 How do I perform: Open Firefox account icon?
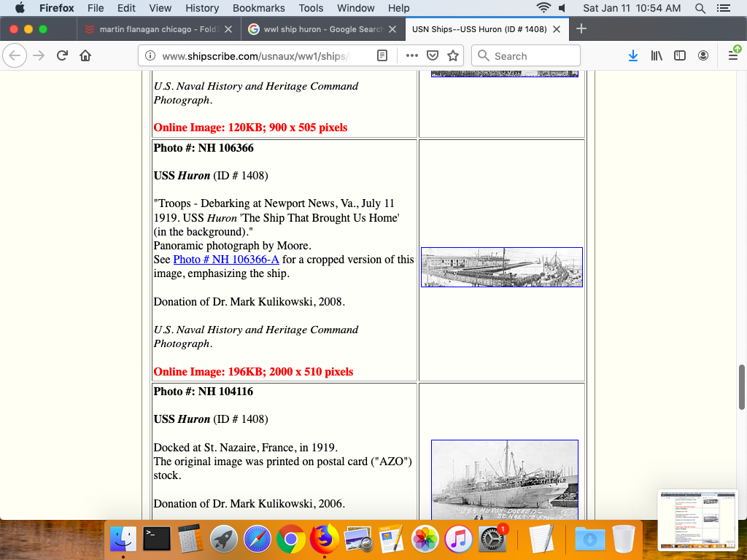pyautogui.click(x=703, y=56)
